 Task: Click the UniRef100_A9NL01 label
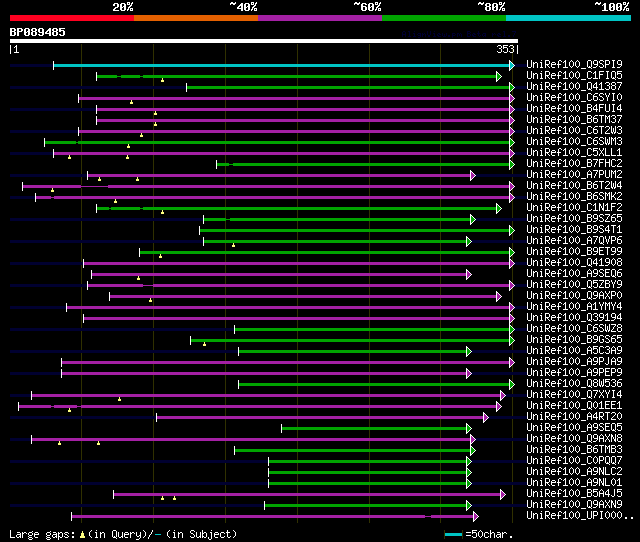(x=574, y=483)
